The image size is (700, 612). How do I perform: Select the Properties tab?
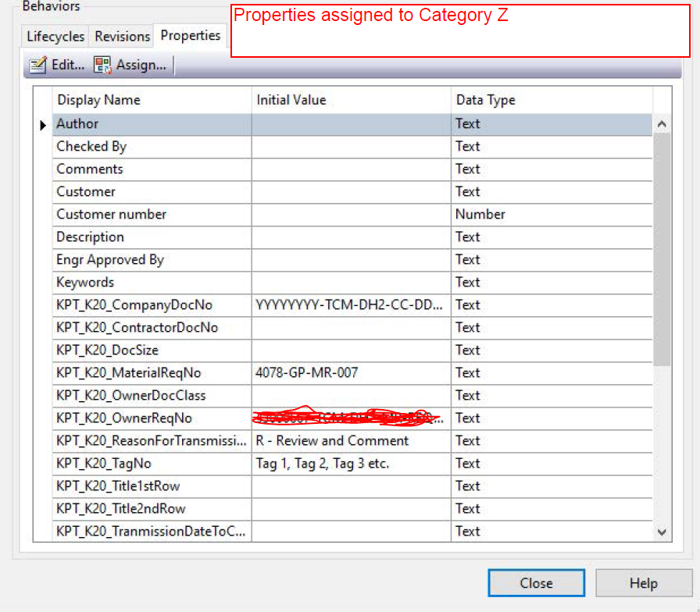click(190, 36)
